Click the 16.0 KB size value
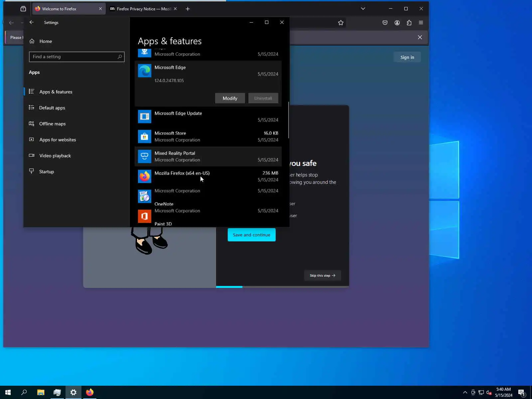The height and width of the screenshot is (399, 532). (x=271, y=133)
